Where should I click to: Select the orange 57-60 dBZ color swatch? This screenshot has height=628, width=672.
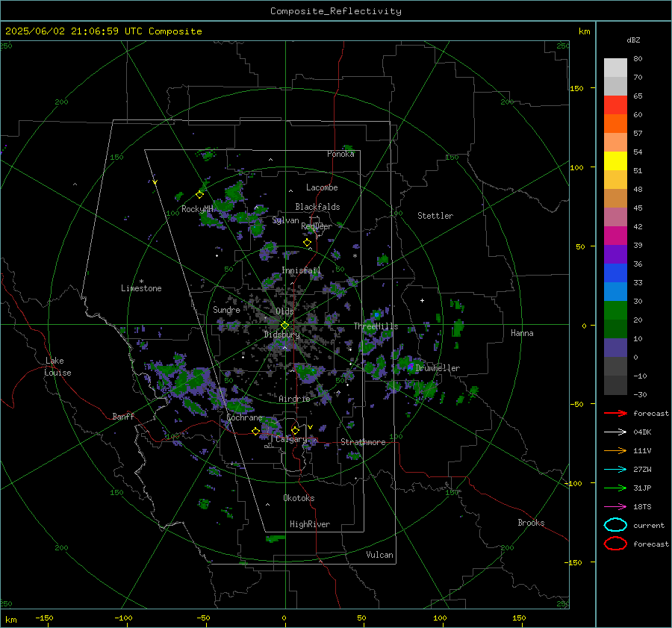coord(615,123)
